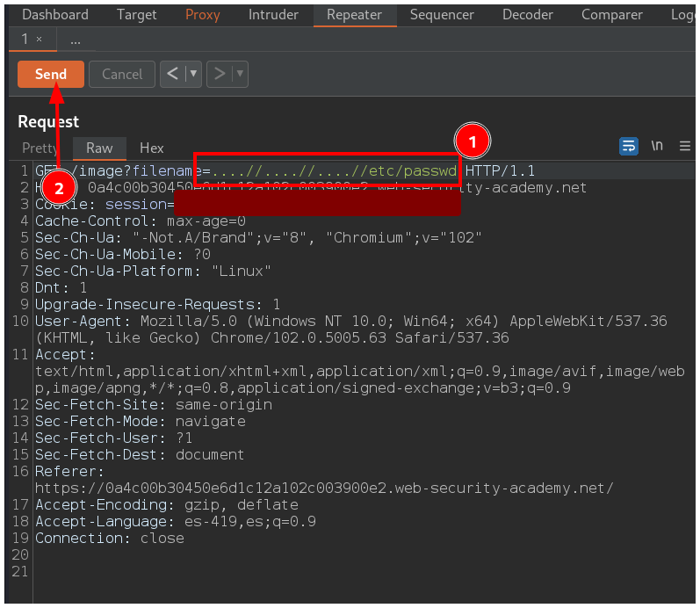Toggle the \n non-printable characters display
Screen dimensions: 700x608
coord(657,147)
